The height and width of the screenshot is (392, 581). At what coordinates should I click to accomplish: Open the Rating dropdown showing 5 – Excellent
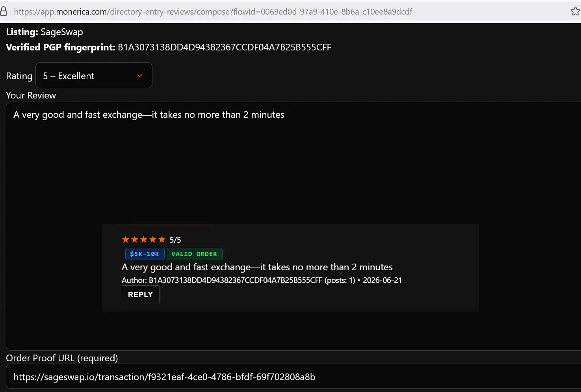point(94,75)
